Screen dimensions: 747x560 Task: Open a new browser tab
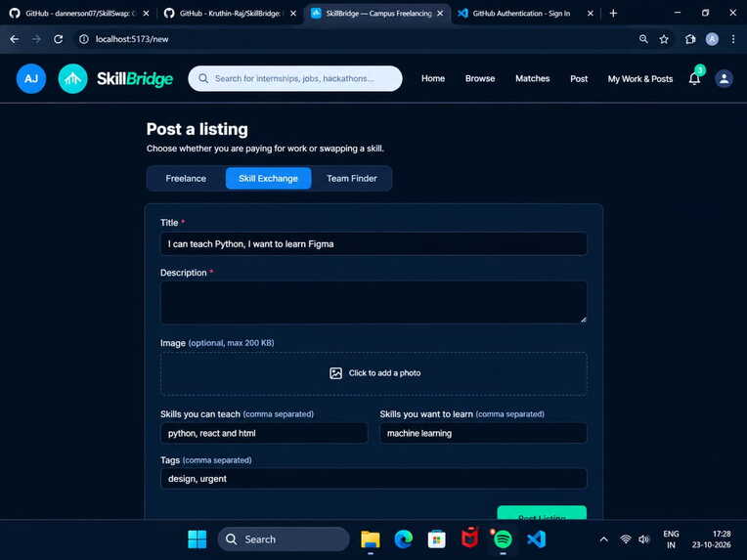[x=614, y=14]
